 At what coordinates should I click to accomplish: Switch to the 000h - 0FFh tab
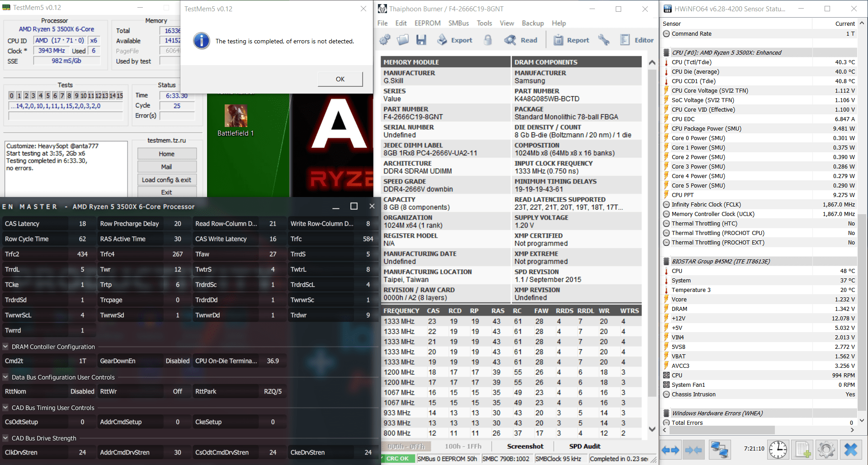[x=406, y=446]
